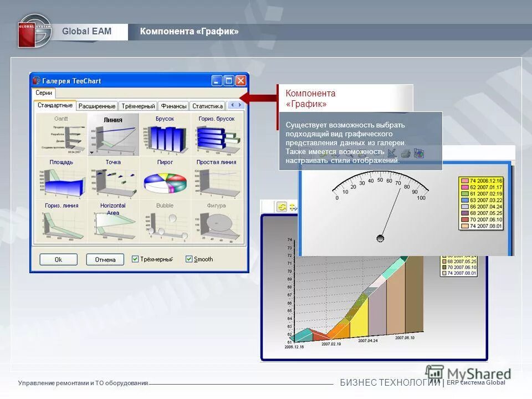Switch to the Стандартные tab
532x399 pixels.
[x=55, y=105]
